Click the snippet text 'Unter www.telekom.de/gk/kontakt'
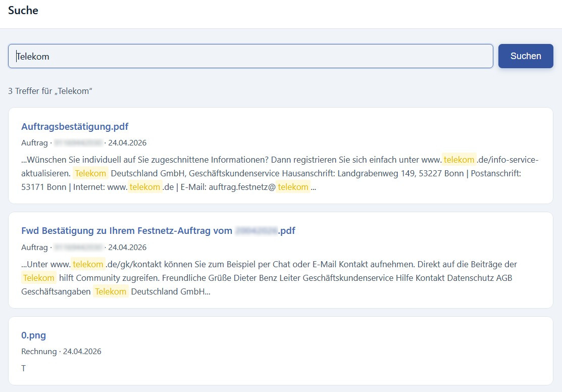Screen dimensions: 562x392 [x=94, y=264]
